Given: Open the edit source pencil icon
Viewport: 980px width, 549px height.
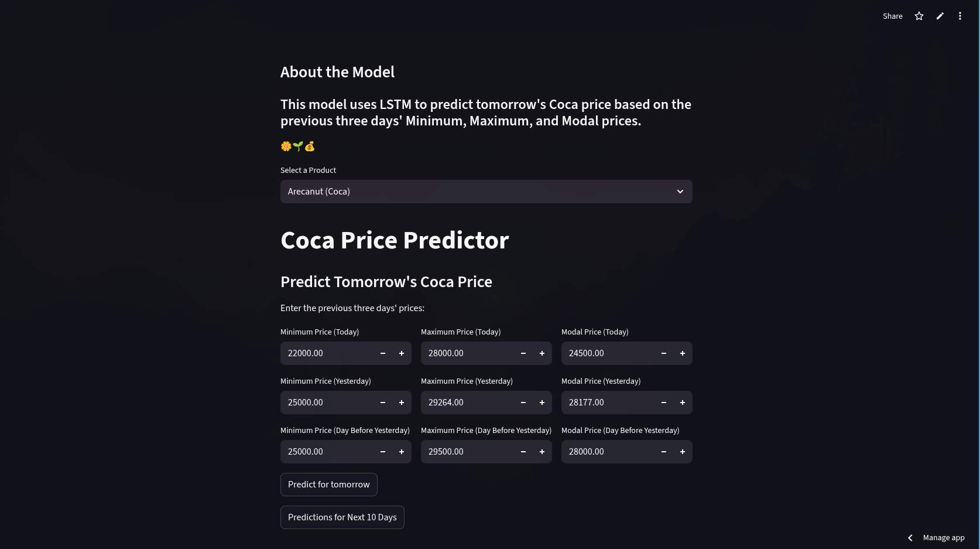Looking at the screenshot, I should (940, 16).
